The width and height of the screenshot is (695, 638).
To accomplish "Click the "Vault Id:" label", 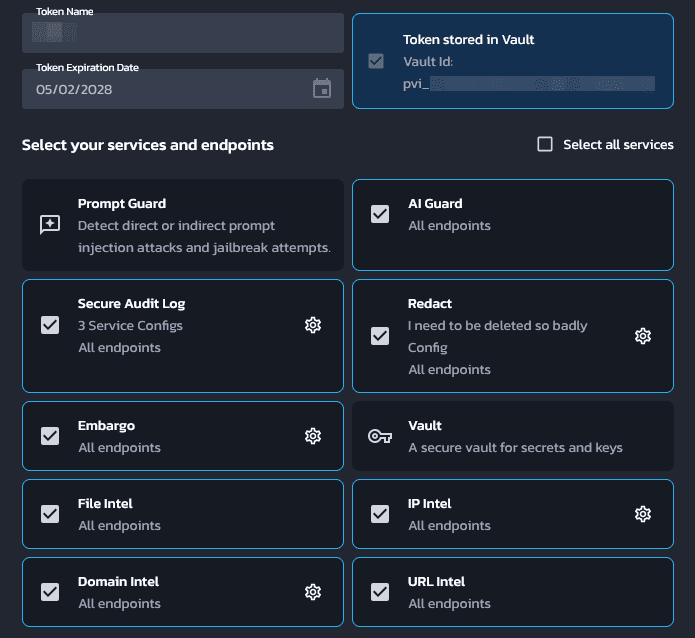I will 428,62.
